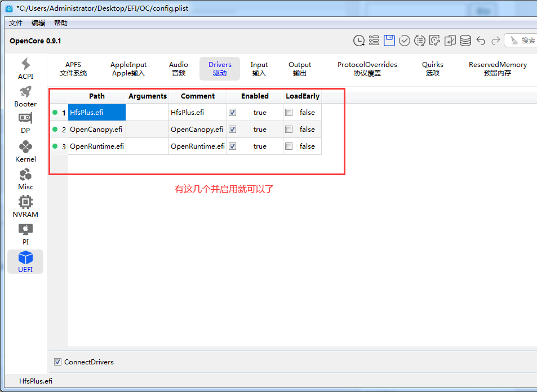Screen dimensions: 537x392
Task: Open the 帮助 menu
Action: click(x=60, y=23)
